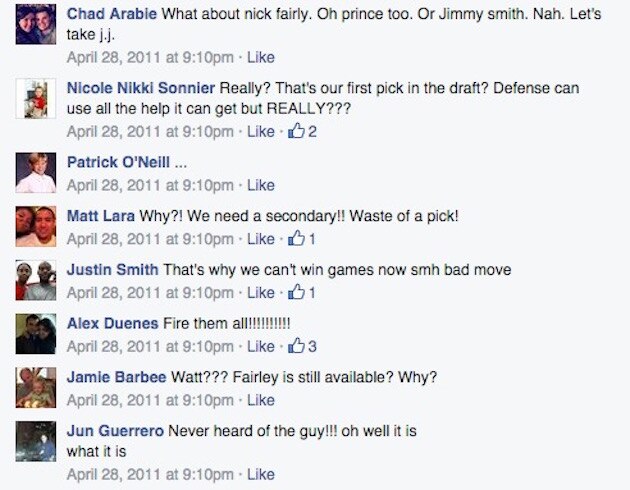630x490 pixels.
Task: Click the thumbs-up icon on Alex Duenes' comment
Action: pyautogui.click(x=297, y=347)
